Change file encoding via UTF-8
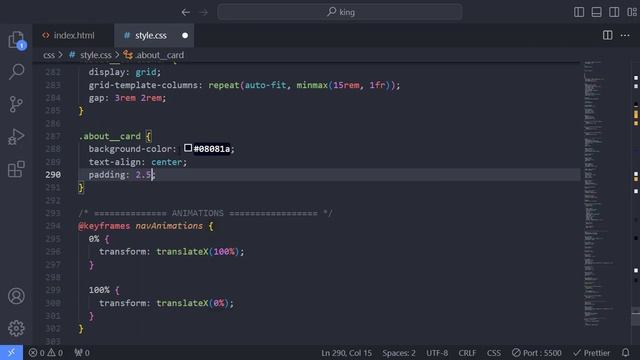 tap(437, 353)
